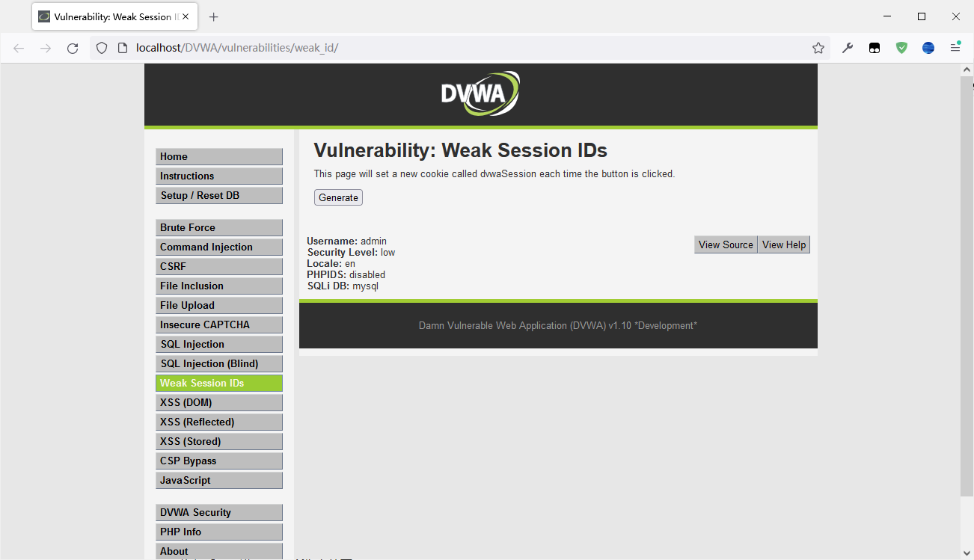
Task: Click the 'Vulnerability: Weak Session IDs' heading
Action: tap(460, 150)
